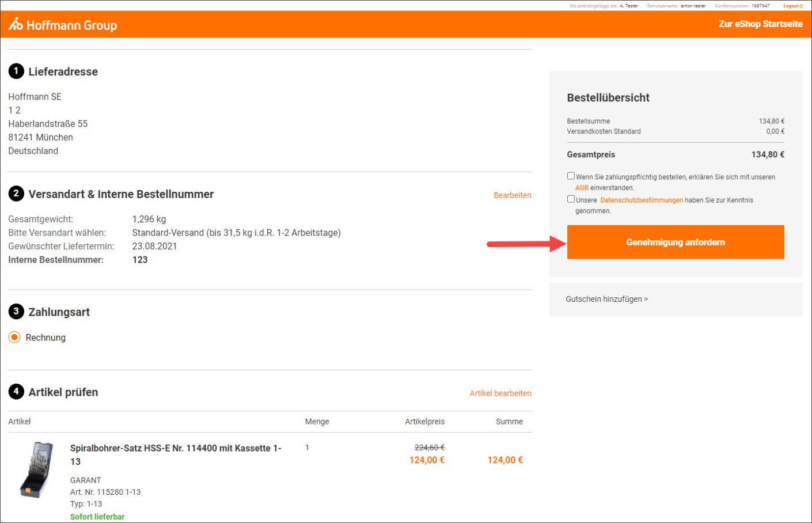Click Bearbeiten next to Versandart section

(x=512, y=195)
